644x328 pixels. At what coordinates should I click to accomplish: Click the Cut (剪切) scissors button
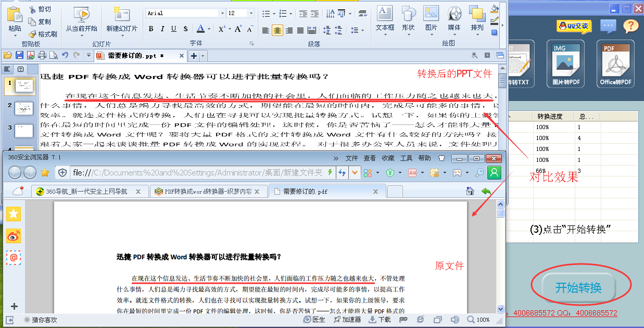pyautogui.click(x=40, y=9)
